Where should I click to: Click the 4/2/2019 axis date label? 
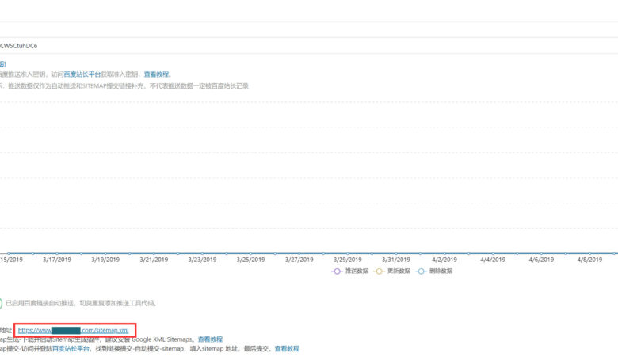tap(444, 260)
